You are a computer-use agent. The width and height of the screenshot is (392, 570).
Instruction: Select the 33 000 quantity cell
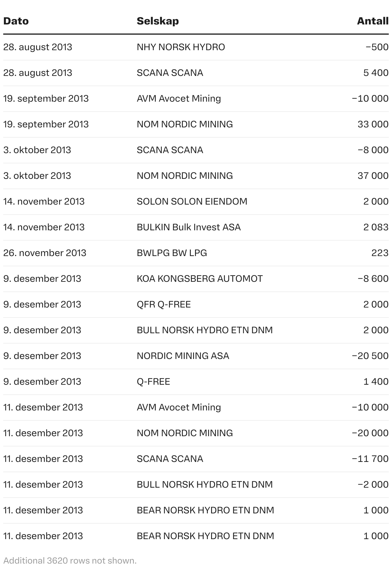pos(373,124)
